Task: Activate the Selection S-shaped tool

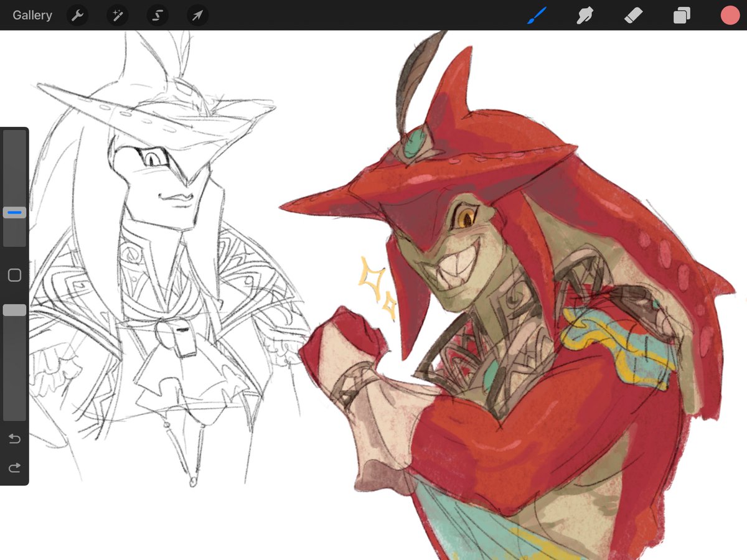Action: pos(157,16)
